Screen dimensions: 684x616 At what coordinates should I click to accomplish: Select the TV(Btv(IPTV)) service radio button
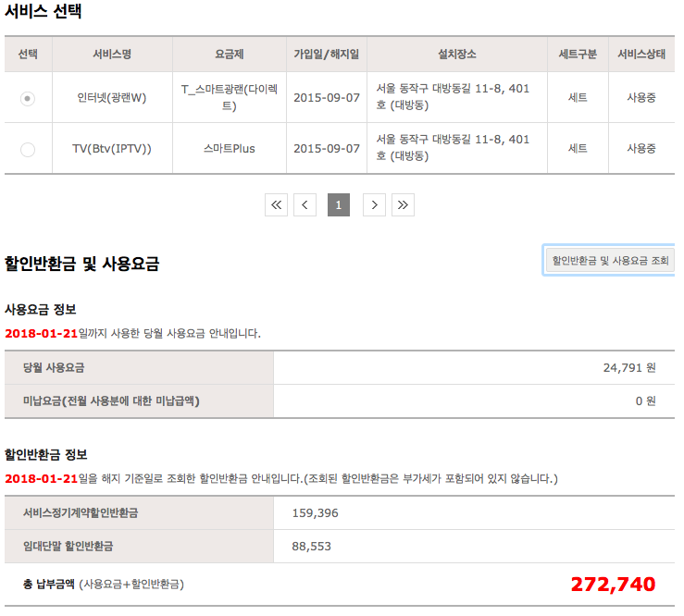pos(28,149)
